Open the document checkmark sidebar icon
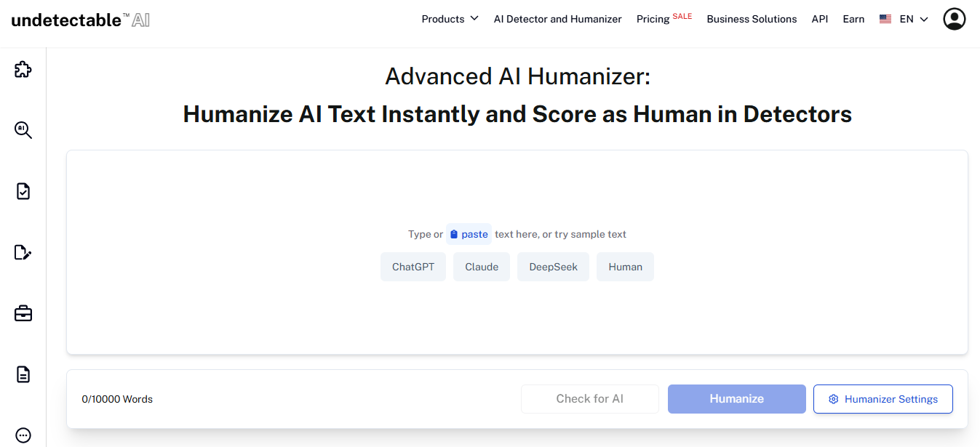Screen dimensions: 980x447 click(23, 191)
